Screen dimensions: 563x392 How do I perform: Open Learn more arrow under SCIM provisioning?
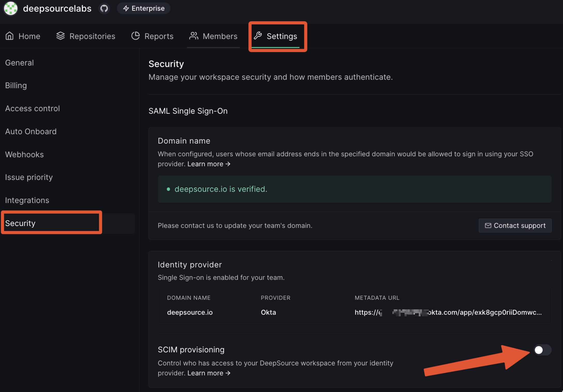point(228,373)
